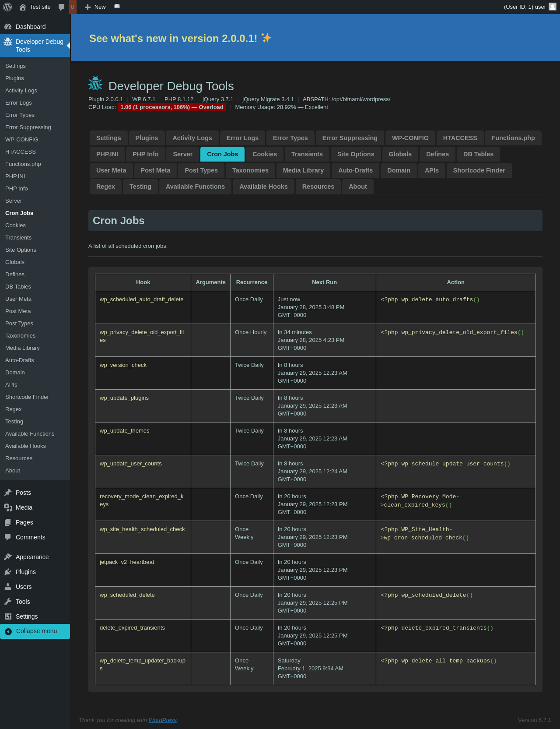Click the Appearance paintbrush icon
The width and height of the screenshot is (560, 729).
[8, 557]
